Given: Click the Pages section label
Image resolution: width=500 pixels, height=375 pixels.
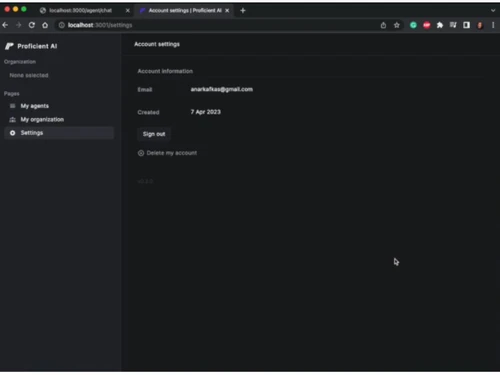Looking at the screenshot, I should 12,94.
